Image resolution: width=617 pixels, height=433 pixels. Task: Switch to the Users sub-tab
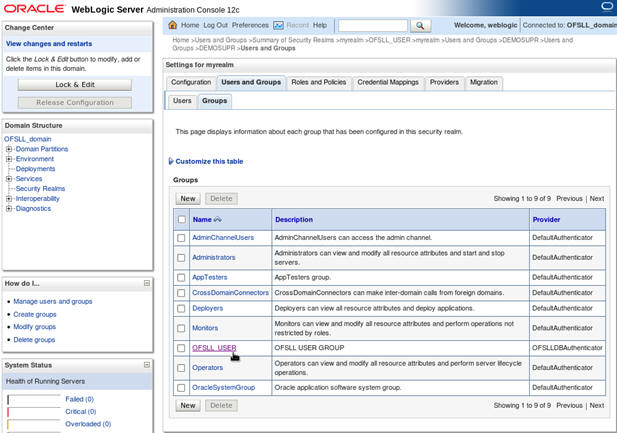point(182,101)
